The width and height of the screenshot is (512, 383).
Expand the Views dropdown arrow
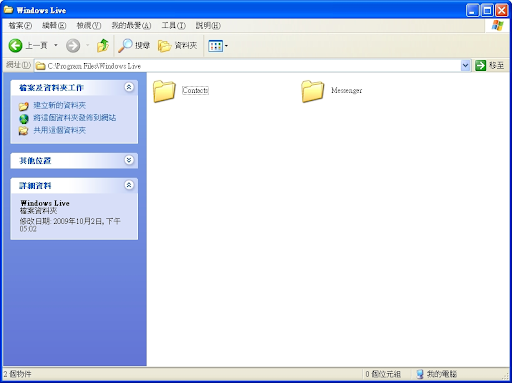(226, 46)
